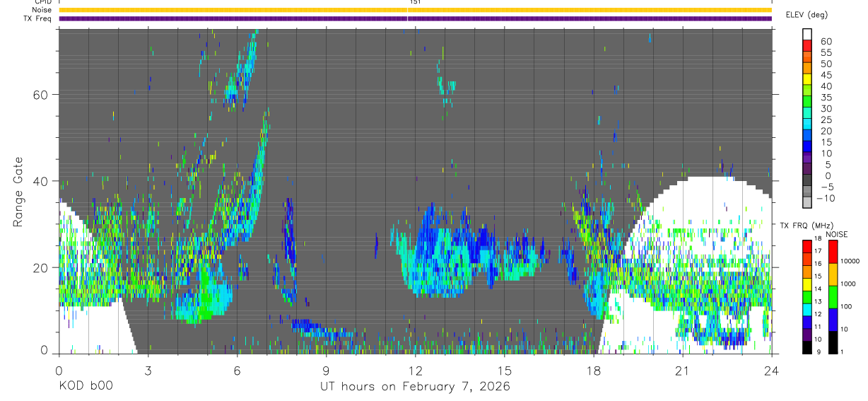Image resolution: width=868 pixels, height=401 pixels.
Task: Click the 21 tick label on UT hours axis
Action: point(683,371)
